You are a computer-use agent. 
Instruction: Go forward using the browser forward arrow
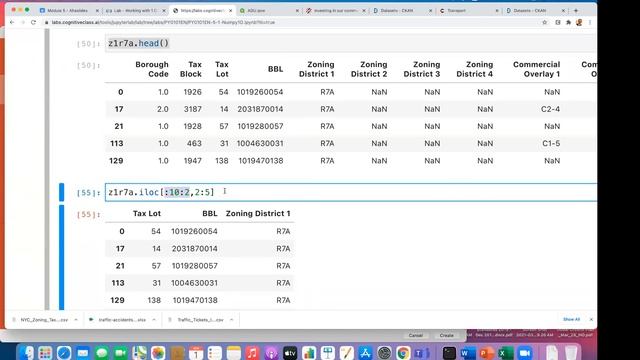point(22,22)
